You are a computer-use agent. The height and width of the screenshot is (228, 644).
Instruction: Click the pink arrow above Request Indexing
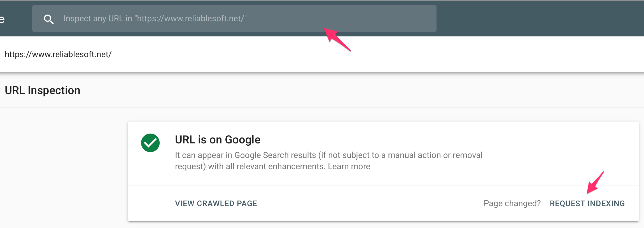pyautogui.click(x=595, y=183)
